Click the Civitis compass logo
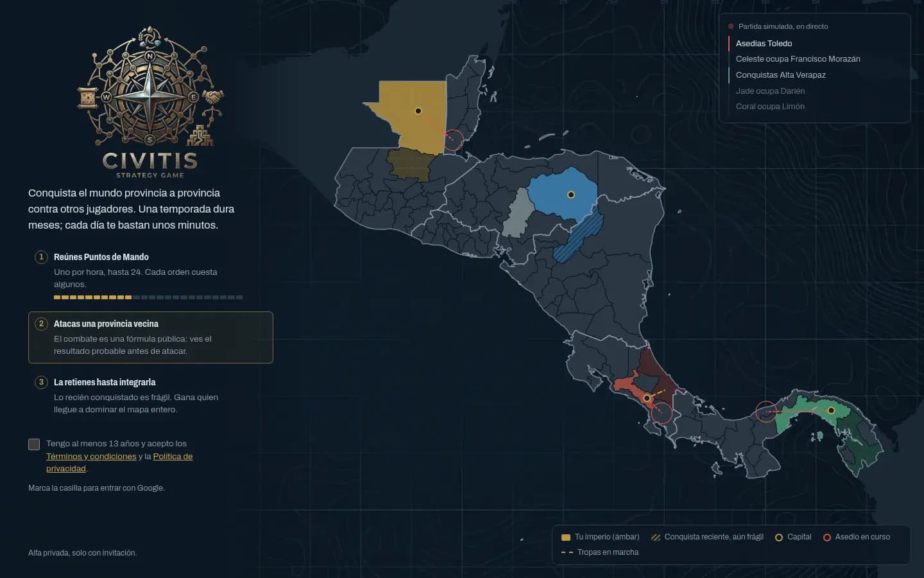This screenshot has height=578, width=924. point(150,103)
